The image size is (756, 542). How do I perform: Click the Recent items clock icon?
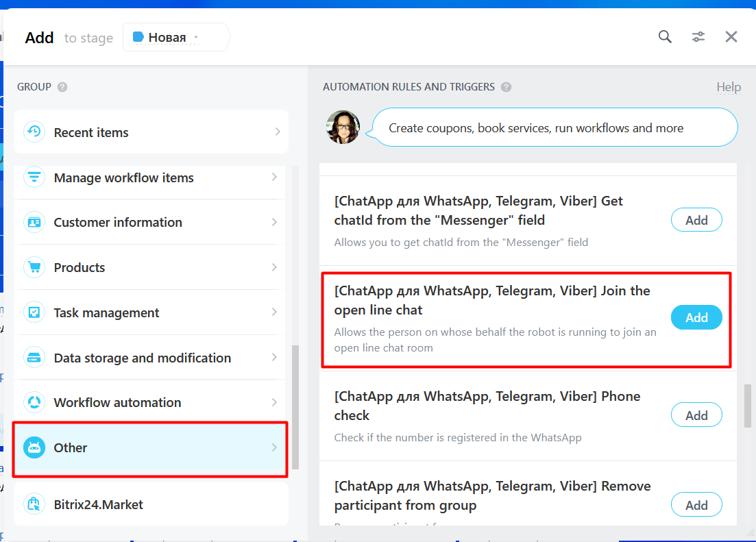tap(34, 132)
